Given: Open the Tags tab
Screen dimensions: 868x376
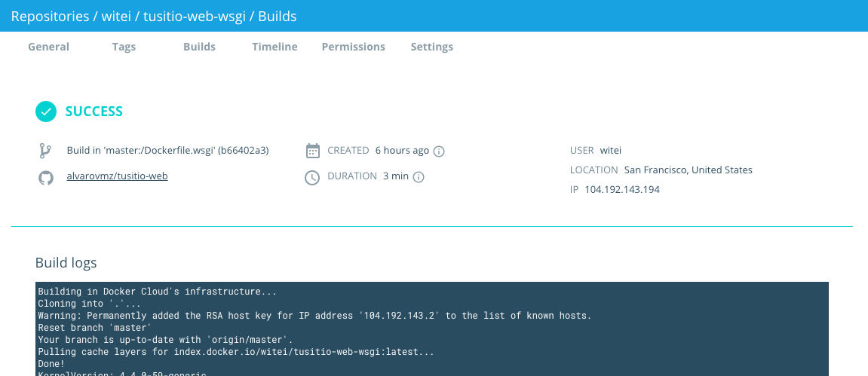Looking at the screenshot, I should [124, 47].
